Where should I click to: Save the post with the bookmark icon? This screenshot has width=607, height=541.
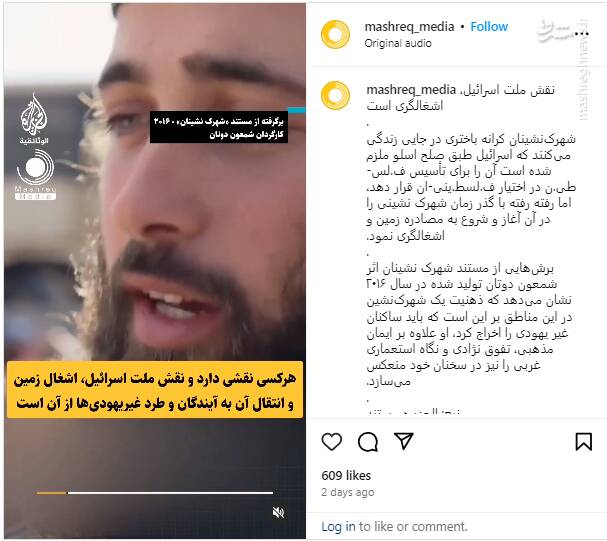pyautogui.click(x=584, y=442)
